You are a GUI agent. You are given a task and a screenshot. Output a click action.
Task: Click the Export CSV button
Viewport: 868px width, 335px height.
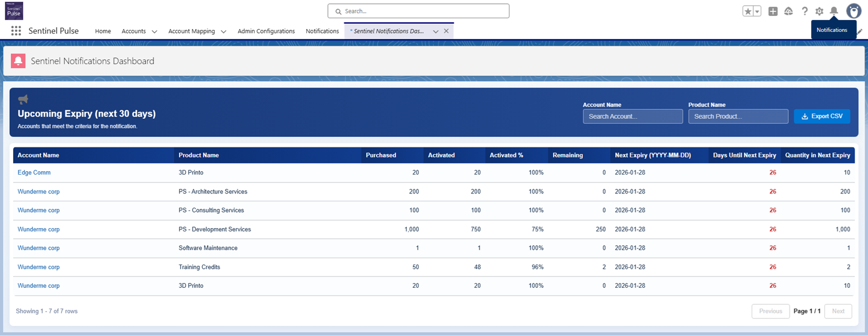coord(821,117)
